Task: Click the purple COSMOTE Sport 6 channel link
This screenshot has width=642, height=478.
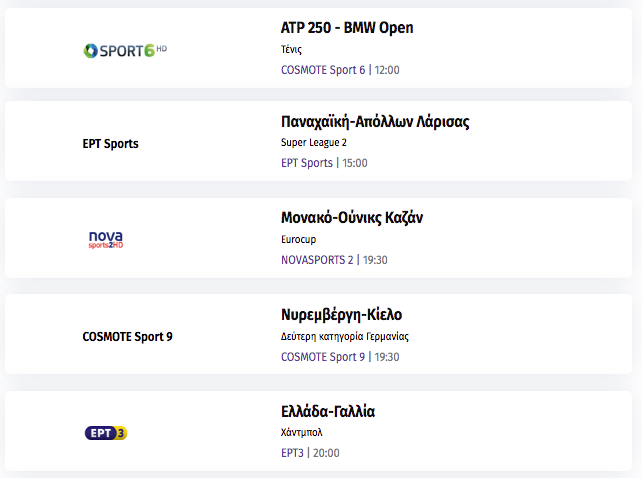Action: [x=323, y=70]
